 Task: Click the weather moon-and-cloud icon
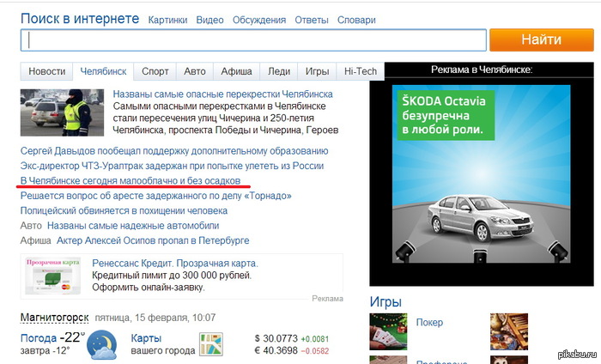coord(101,344)
